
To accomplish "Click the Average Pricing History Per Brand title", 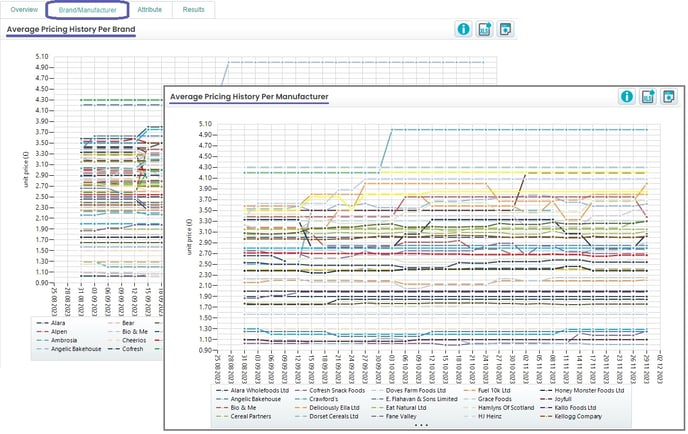I will (71, 29).
